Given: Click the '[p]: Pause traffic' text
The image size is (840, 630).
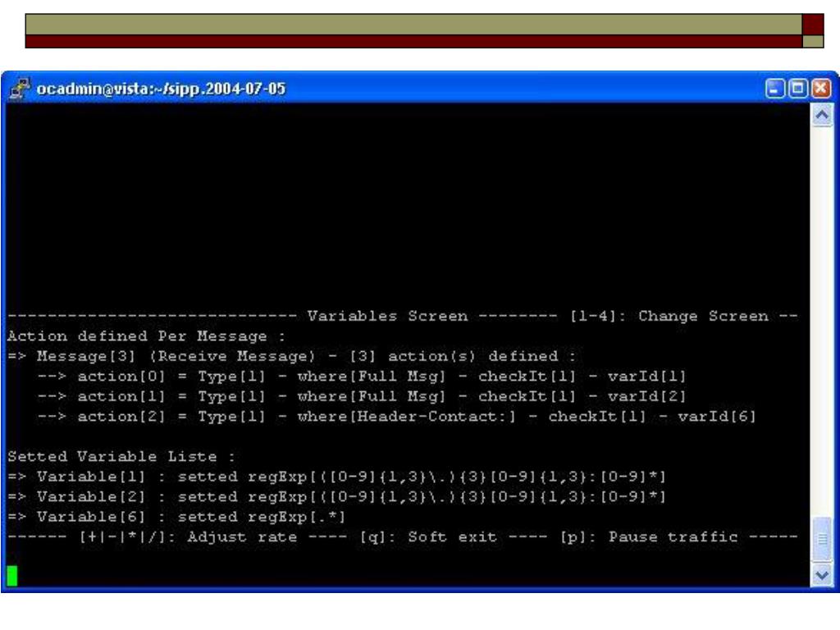Looking at the screenshot, I should 649,537.
